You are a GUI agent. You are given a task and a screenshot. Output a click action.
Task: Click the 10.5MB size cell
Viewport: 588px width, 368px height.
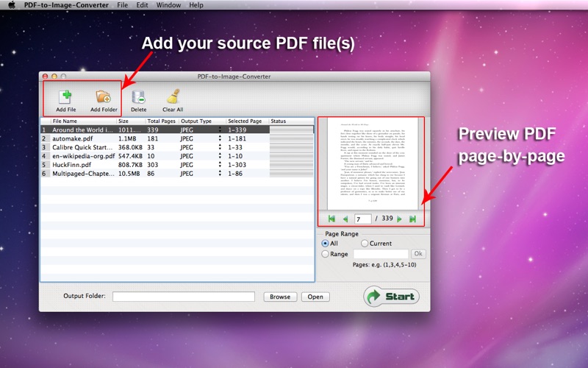(x=129, y=174)
